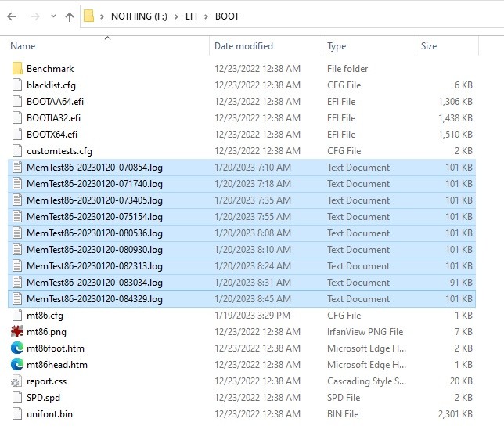This screenshot has height=433, width=504.
Task: Select the mt86.cfg file icon
Action: pos(17,315)
